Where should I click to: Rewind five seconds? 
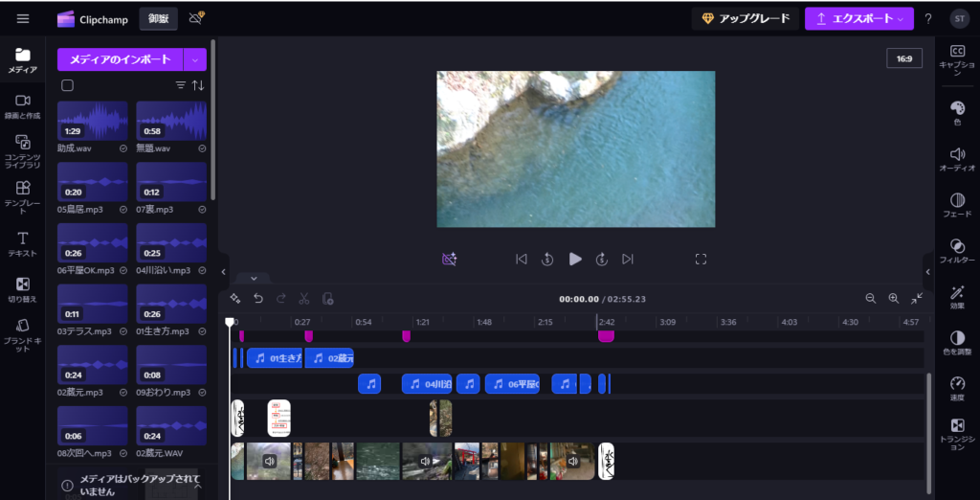[547, 259]
